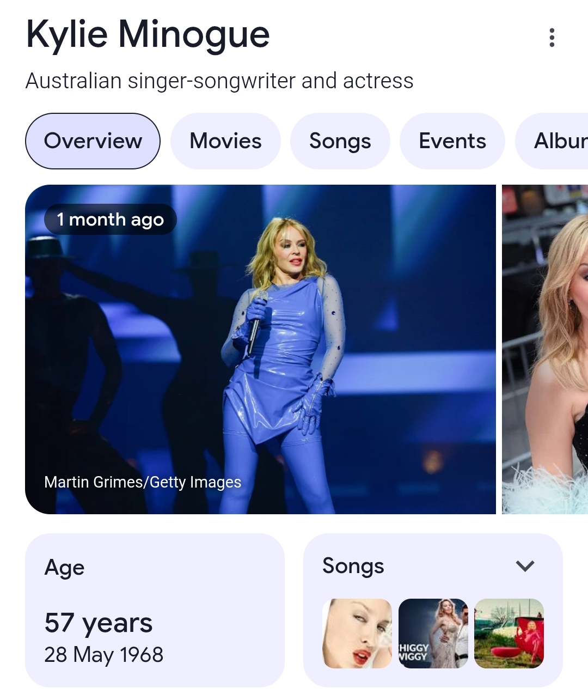The image size is (588, 700).
Task: Click the Martin Grimes/Getty Images credit
Action: tap(143, 482)
